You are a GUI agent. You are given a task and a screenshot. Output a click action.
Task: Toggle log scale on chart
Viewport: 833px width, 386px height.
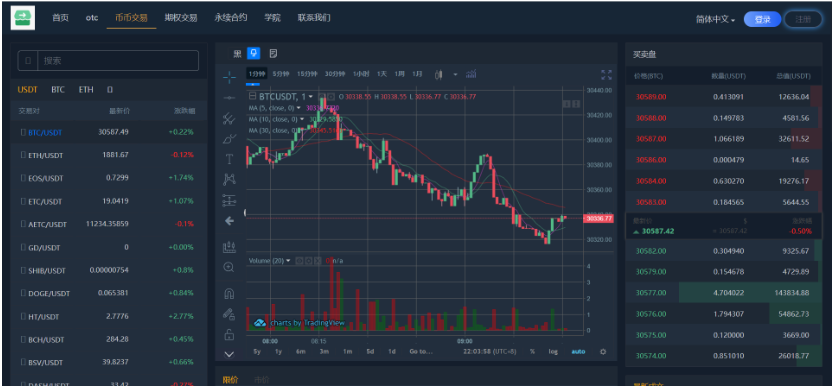point(554,351)
